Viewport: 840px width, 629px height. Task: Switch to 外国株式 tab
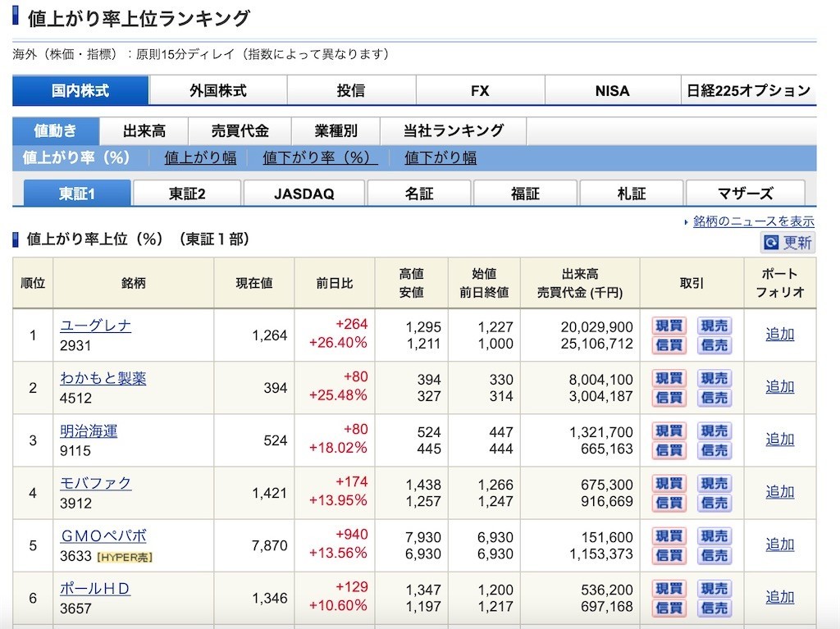[x=218, y=90]
